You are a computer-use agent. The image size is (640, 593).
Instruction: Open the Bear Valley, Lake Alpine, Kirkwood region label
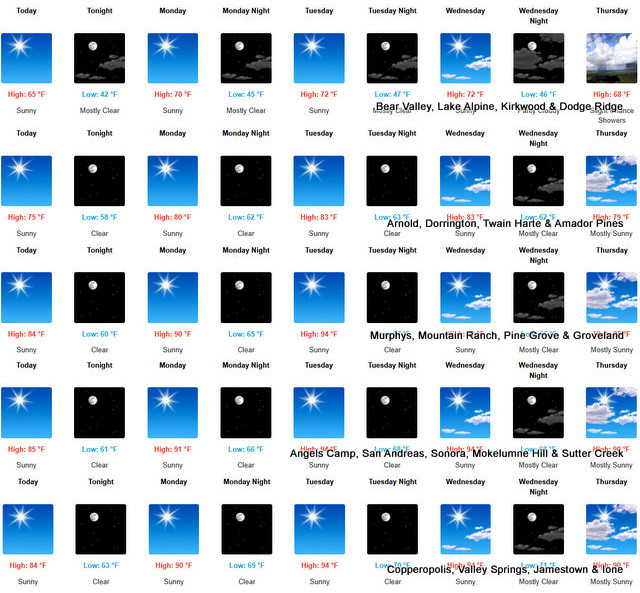coord(499,107)
